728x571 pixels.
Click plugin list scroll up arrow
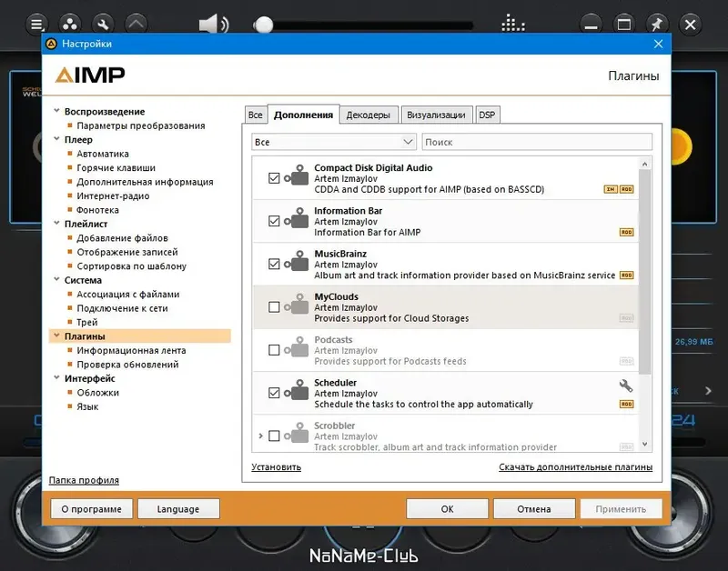[644, 164]
